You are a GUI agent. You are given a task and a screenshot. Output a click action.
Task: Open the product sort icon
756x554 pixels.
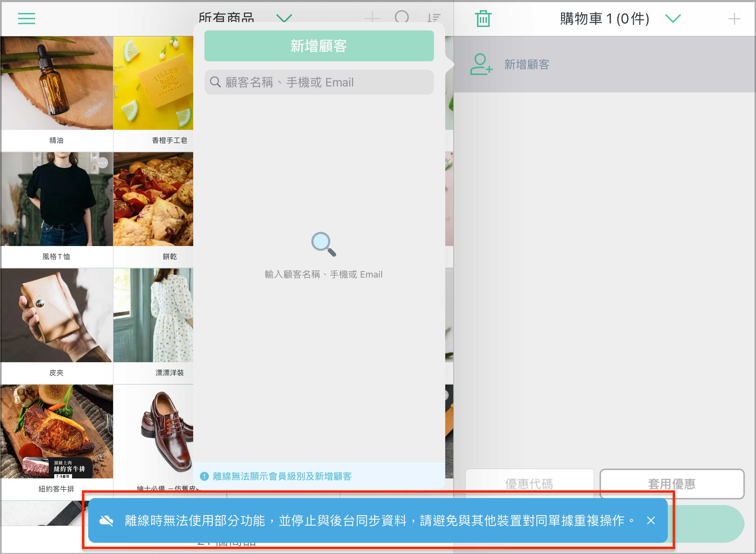(434, 17)
